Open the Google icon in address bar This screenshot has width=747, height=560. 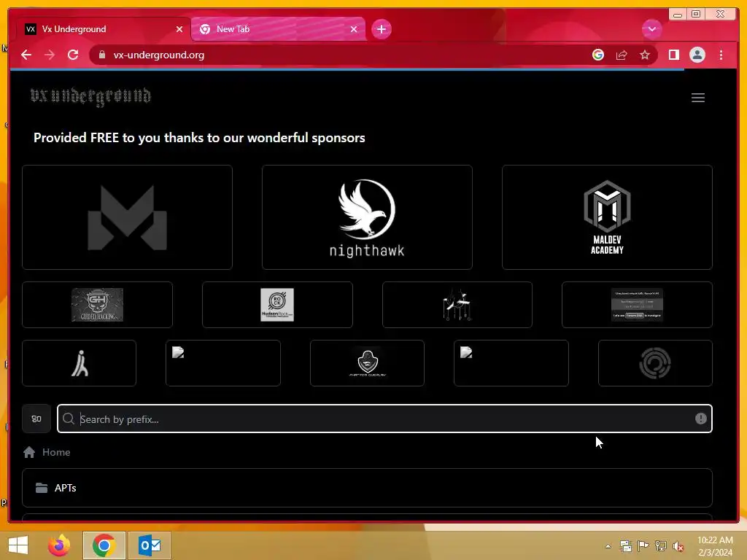click(598, 55)
